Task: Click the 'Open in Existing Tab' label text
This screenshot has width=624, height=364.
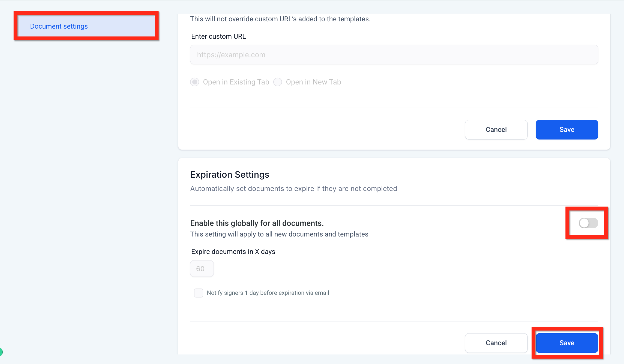Action: (236, 82)
